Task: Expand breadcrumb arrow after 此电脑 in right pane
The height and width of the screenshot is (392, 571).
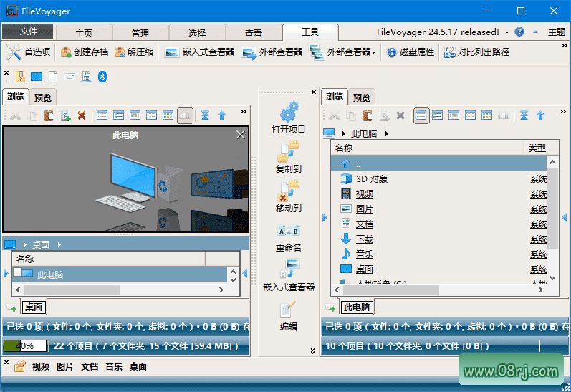Action: (387, 134)
